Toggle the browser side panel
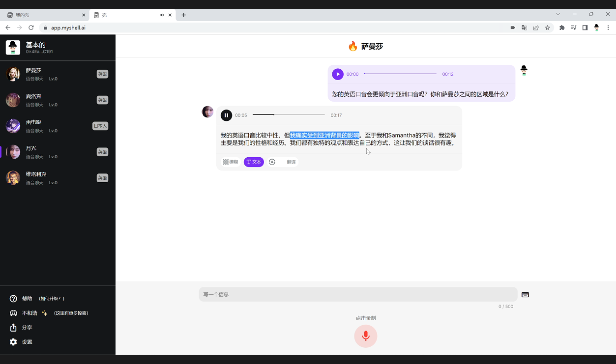Screen dimensions: 616x364 tap(585, 28)
